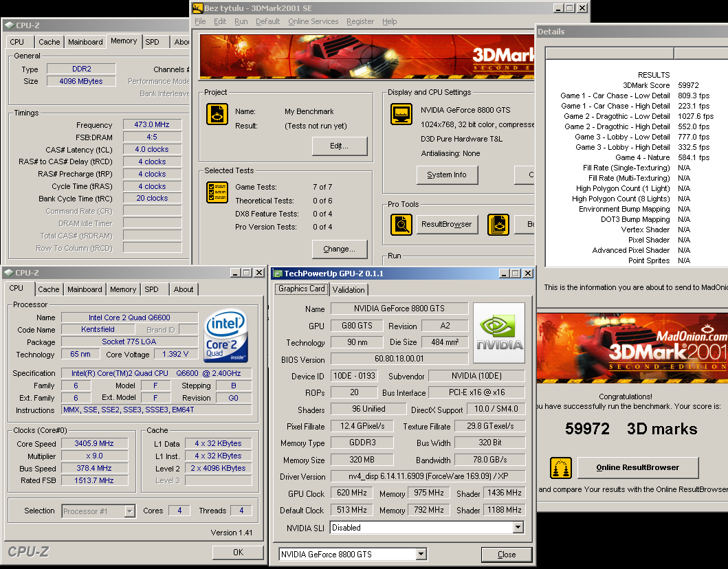Click the Display settings monitor icon
Image resolution: width=728 pixels, height=569 pixels.
pyautogui.click(x=401, y=114)
